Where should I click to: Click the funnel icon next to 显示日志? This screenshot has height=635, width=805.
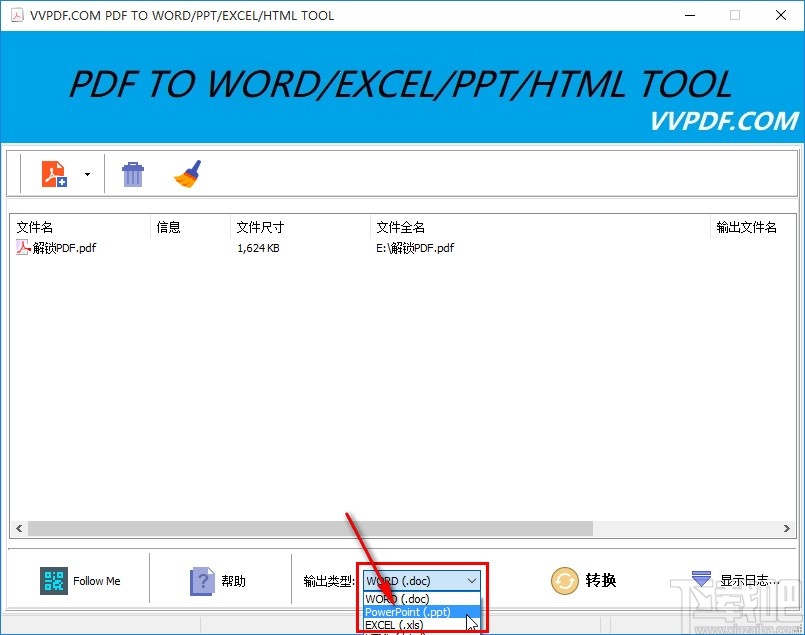point(701,578)
